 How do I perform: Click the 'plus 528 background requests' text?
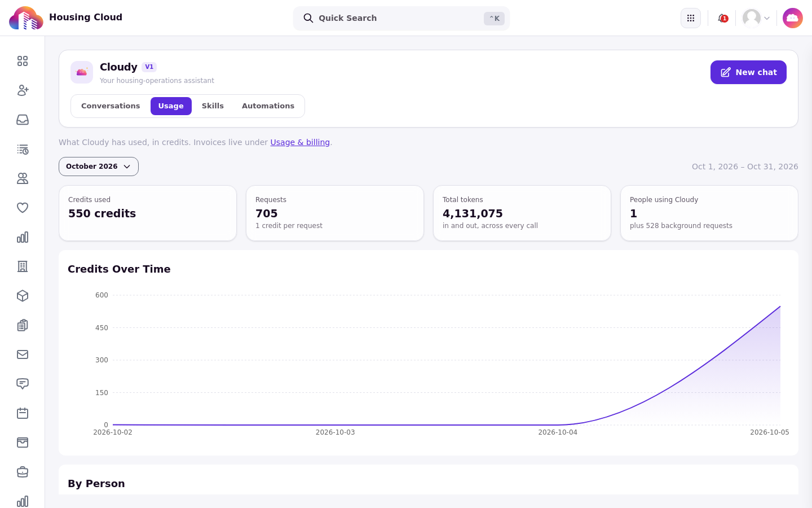coord(681,226)
